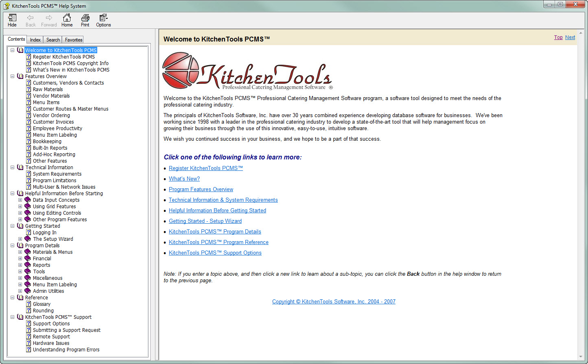Image resolution: width=588 pixels, height=364 pixels.
Task: Select Multi-User & Network Issues topic
Action: pyautogui.click(x=64, y=187)
